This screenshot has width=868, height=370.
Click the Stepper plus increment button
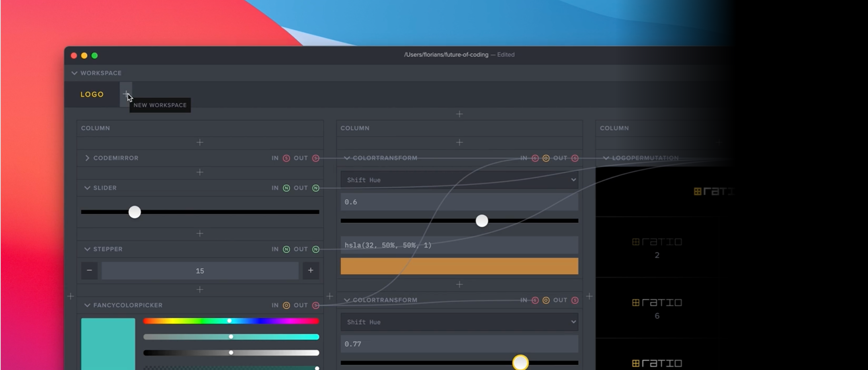[311, 271]
